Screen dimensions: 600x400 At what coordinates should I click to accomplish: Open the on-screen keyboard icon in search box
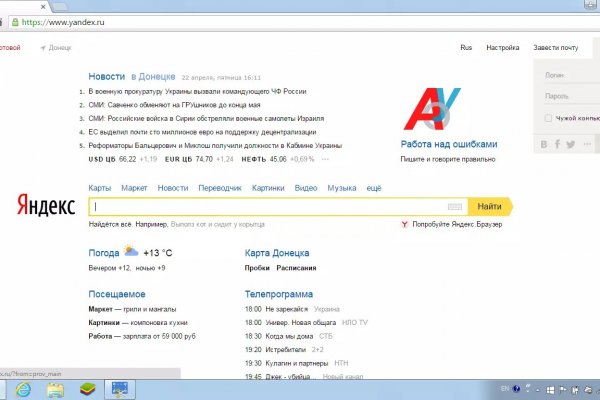[455, 207]
